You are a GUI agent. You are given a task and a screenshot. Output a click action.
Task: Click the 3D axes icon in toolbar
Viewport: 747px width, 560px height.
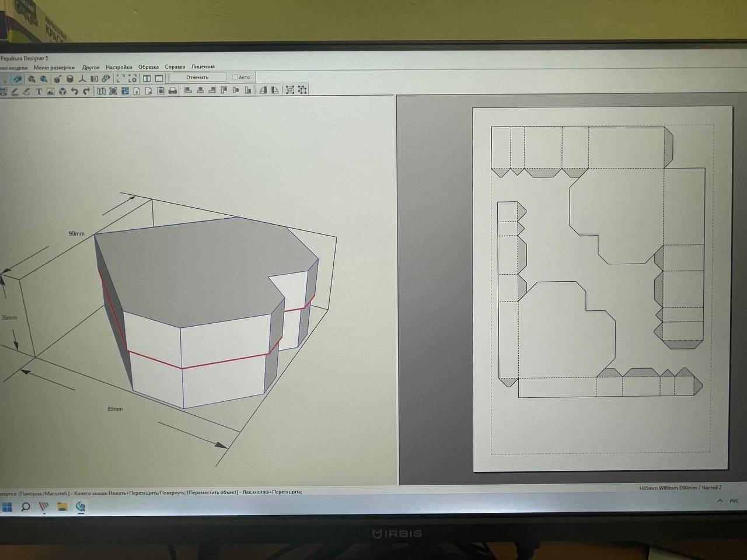tap(82, 79)
